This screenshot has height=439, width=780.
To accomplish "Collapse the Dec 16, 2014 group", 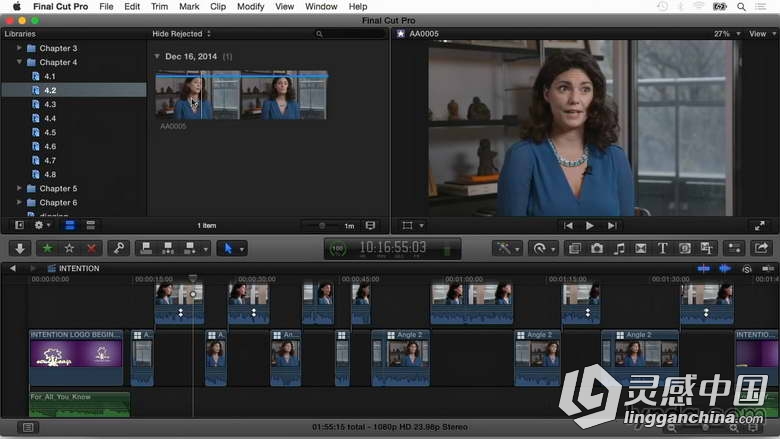I will pyautogui.click(x=157, y=56).
